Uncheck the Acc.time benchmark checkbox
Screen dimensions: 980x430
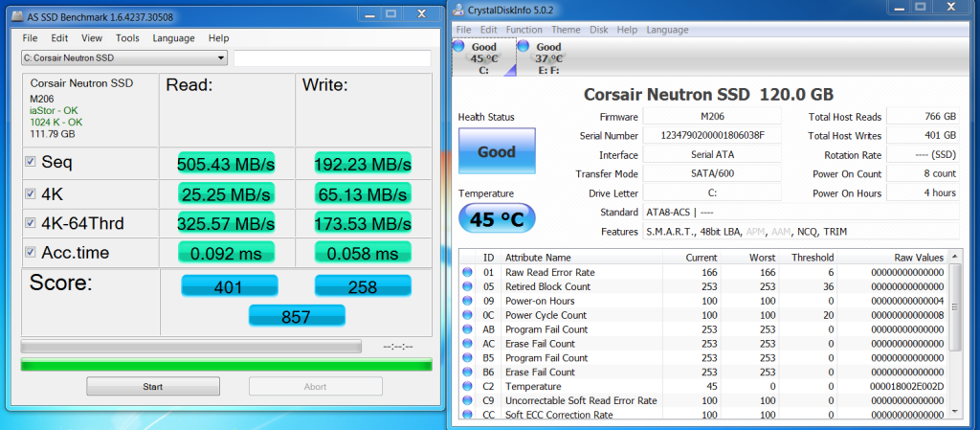point(30,252)
